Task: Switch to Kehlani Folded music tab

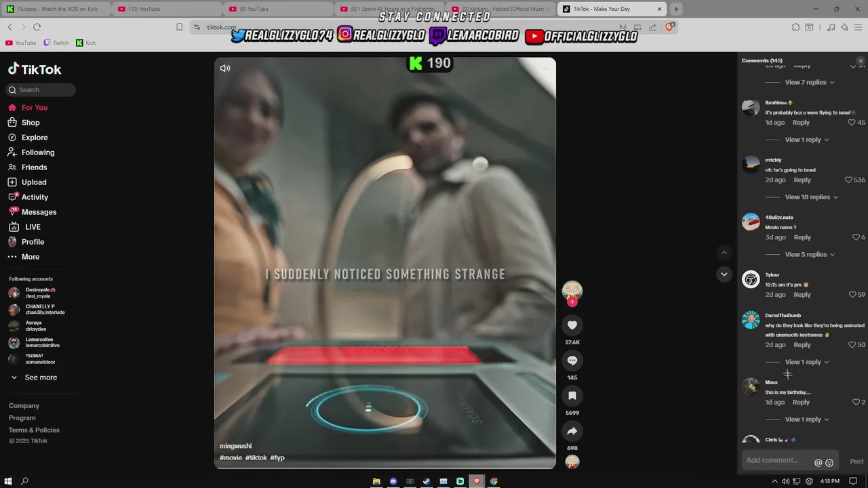Action: (x=500, y=9)
